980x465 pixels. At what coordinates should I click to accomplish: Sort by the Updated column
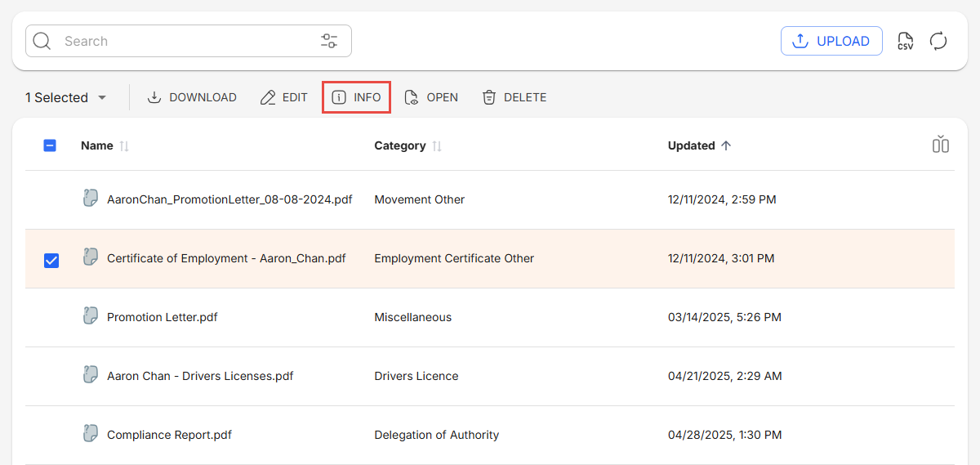[725, 145]
